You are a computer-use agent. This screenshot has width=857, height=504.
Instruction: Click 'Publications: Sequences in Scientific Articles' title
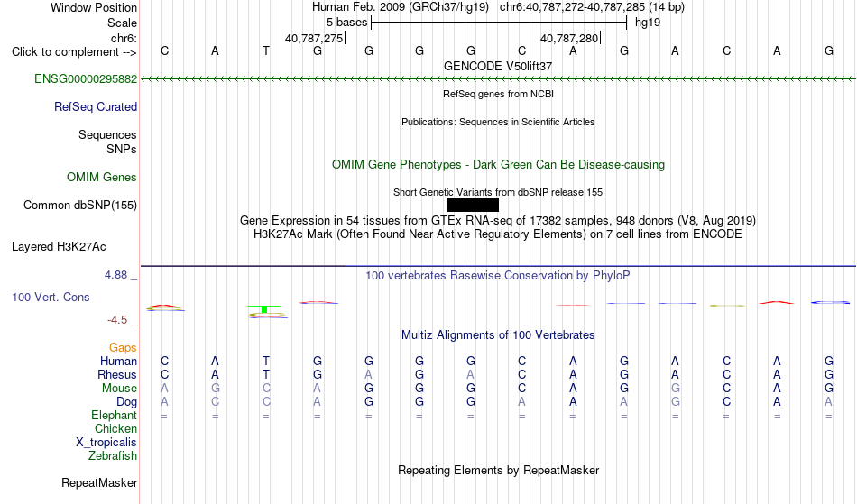click(x=498, y=122)
